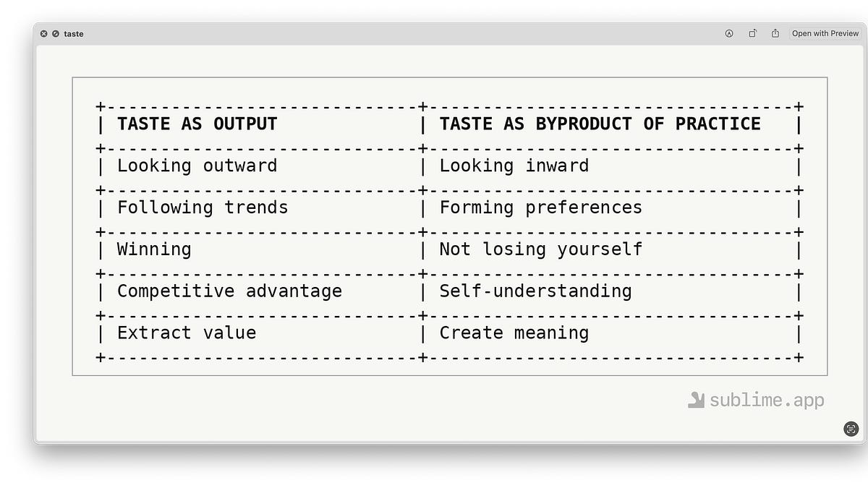Viewport: 868px width, 488px height.
Task: Click the Self-understanding cell
Action: coord(535,291)
